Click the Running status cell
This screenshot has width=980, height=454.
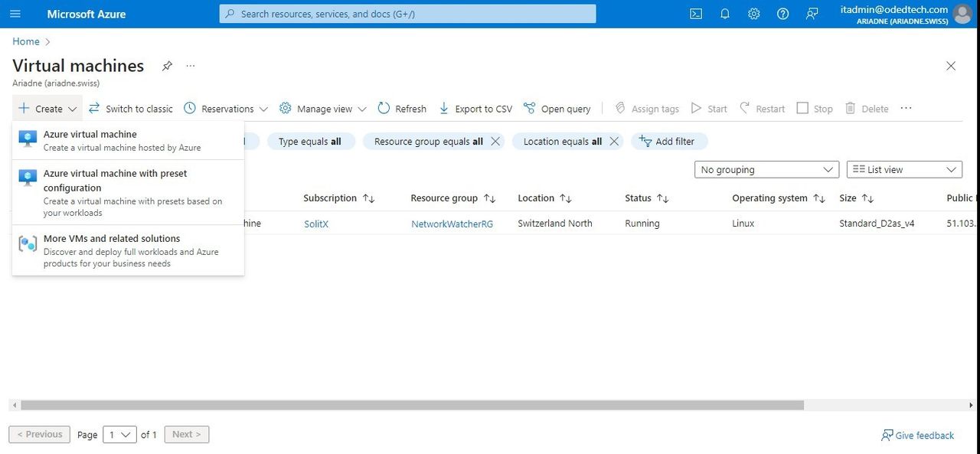[x=642, y=224]
